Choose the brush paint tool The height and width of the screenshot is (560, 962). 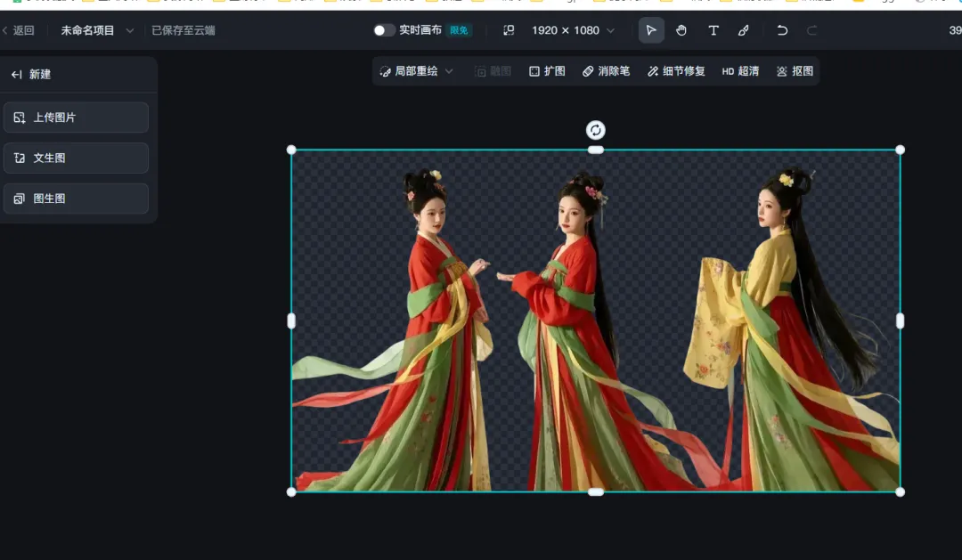[x=744, y=30]
